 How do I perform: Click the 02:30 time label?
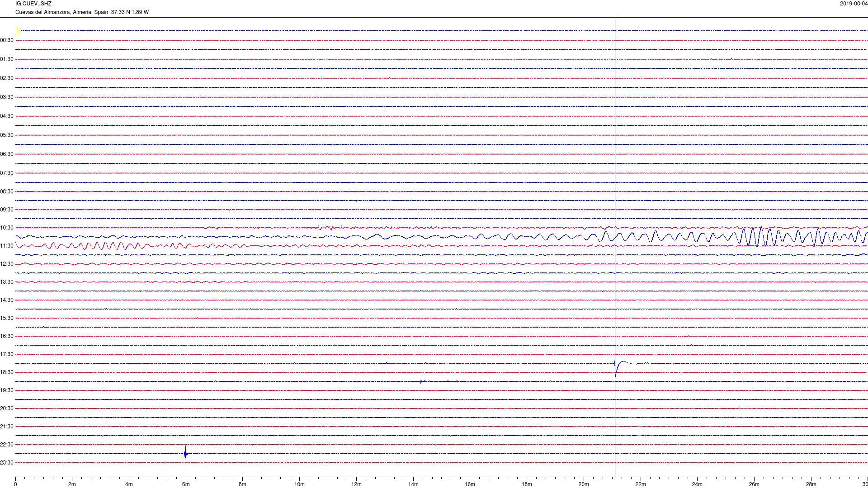(x=7, y=78)
